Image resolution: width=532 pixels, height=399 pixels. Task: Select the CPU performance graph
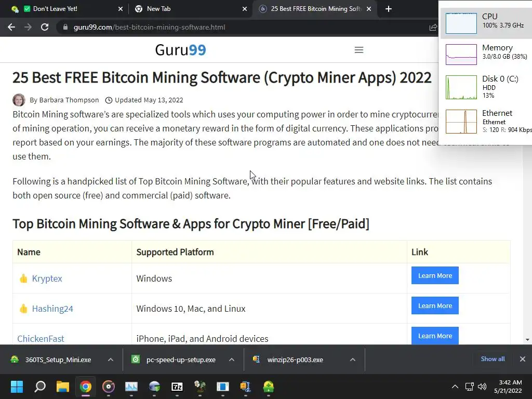point(461,23)
